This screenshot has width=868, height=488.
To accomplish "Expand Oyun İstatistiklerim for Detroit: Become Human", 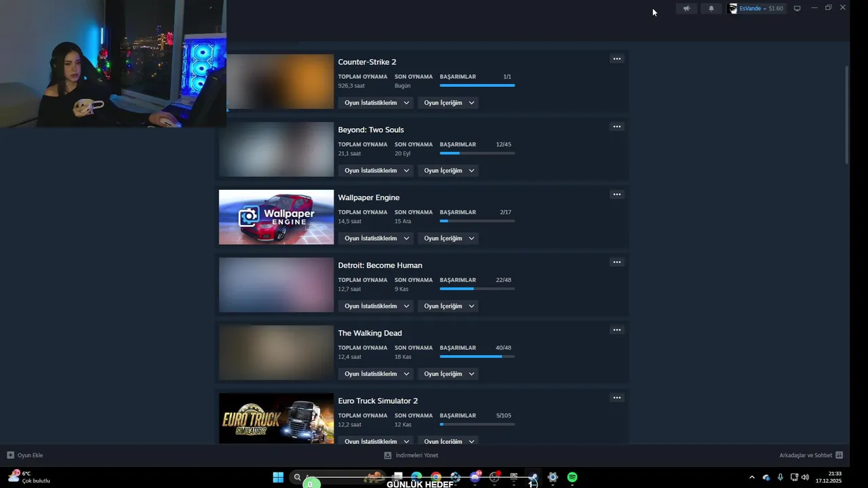I will [x=377, y=306].
